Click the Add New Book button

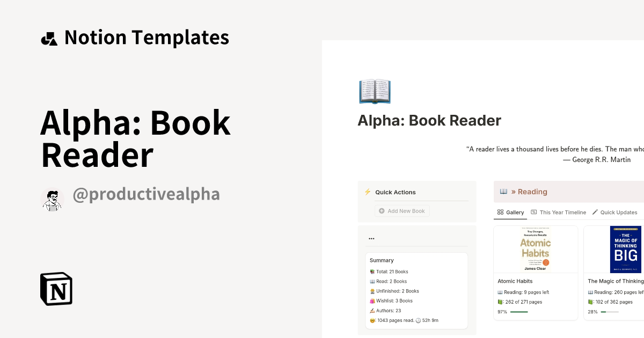tap(402, 210)
